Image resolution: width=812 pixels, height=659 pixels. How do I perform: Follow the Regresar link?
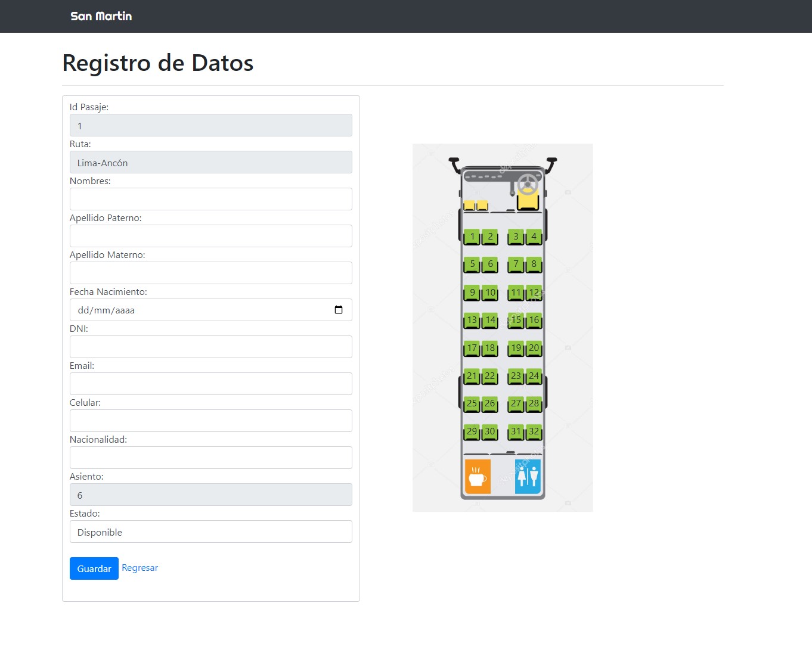[140, 567]
